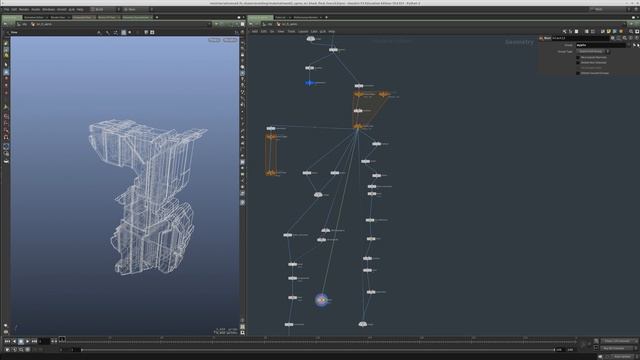The width and height of the screenshot is (640, 360).
Task: Open the gear menu in parameter pane
Action: (613, 38)
